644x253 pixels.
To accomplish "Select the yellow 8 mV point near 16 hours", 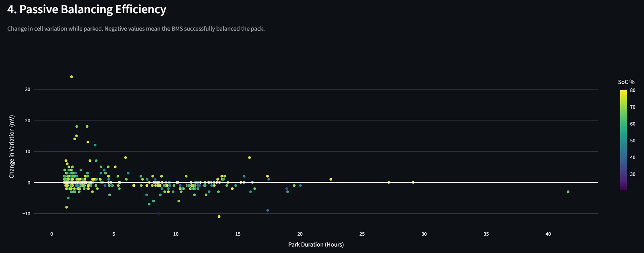I will (x=249, y=158).
